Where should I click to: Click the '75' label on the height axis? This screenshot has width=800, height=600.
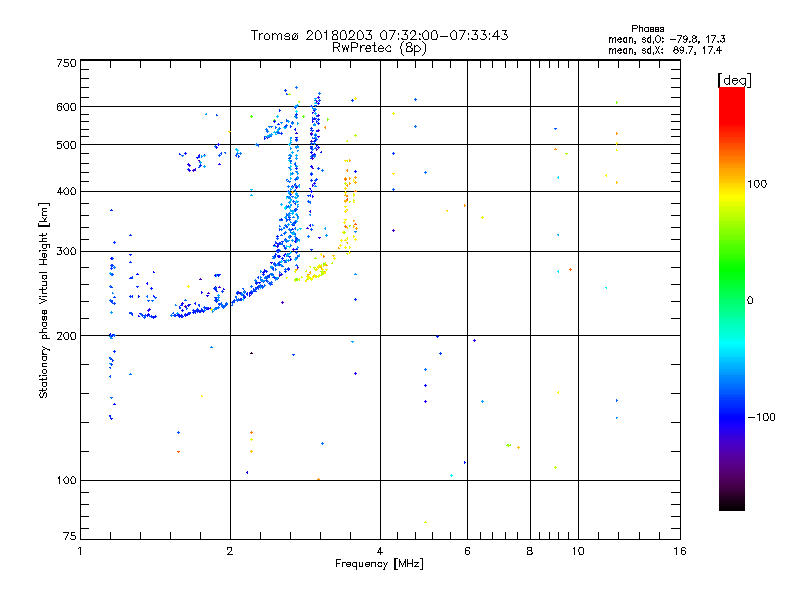coord(70,536)
